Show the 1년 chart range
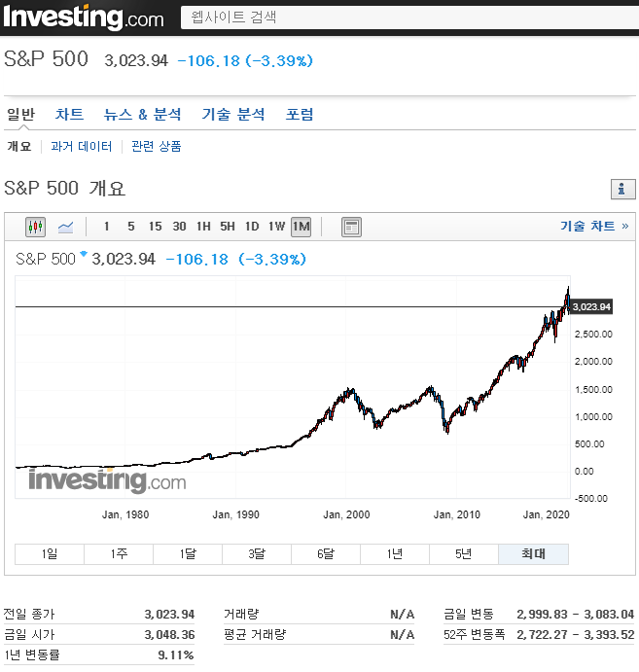The height and width of the screenshot is (672, 639). (x=395, y=554)
